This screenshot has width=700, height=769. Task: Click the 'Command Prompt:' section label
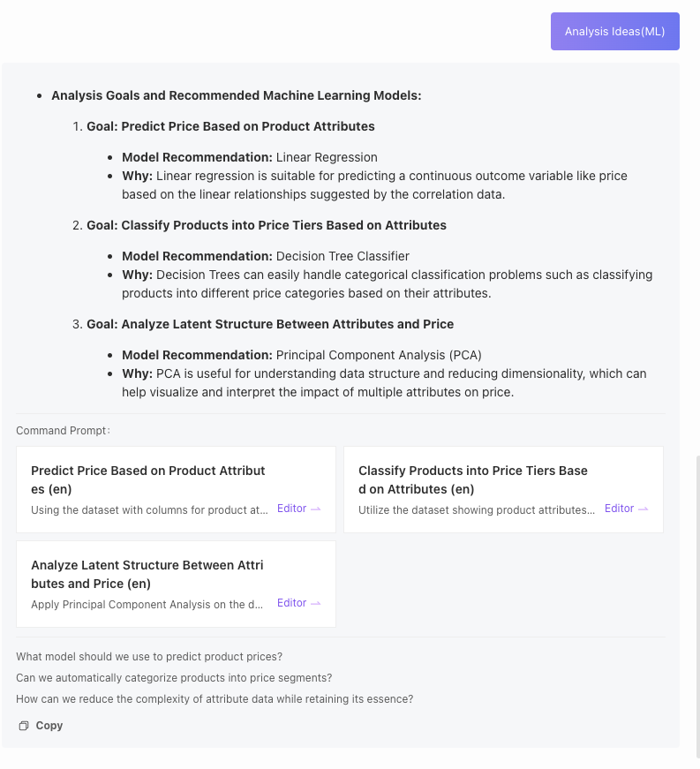tap(63, 431)
